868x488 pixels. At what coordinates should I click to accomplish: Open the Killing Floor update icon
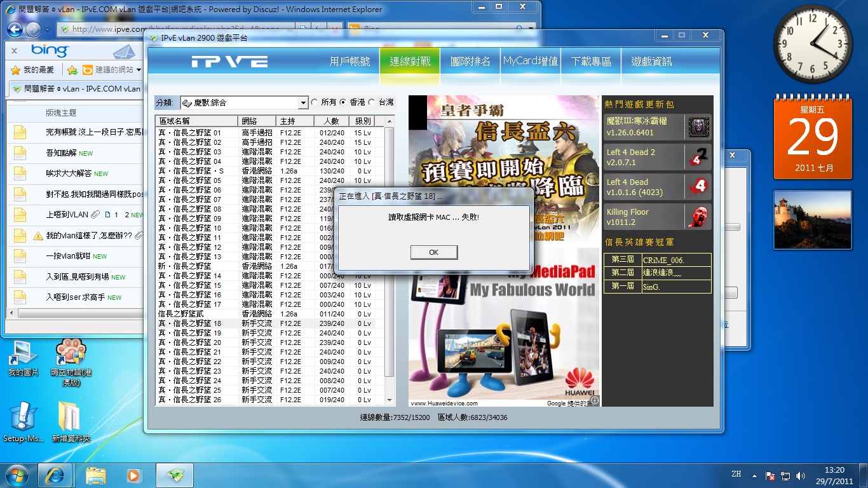tap(698, 217)
